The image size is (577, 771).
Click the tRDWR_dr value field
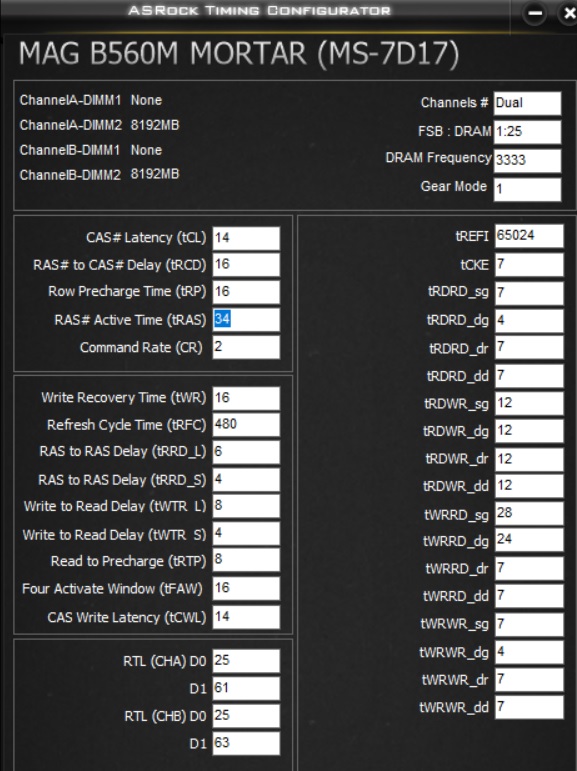coord(529,459)
